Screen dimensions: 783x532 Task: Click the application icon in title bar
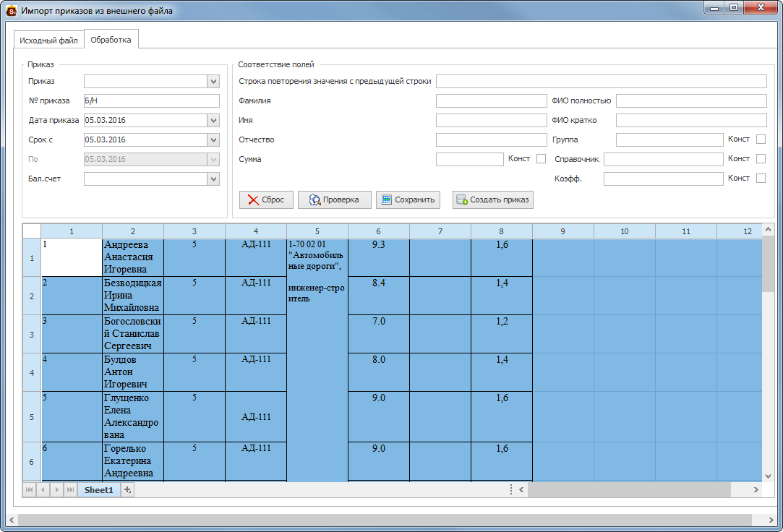(11, 10)
